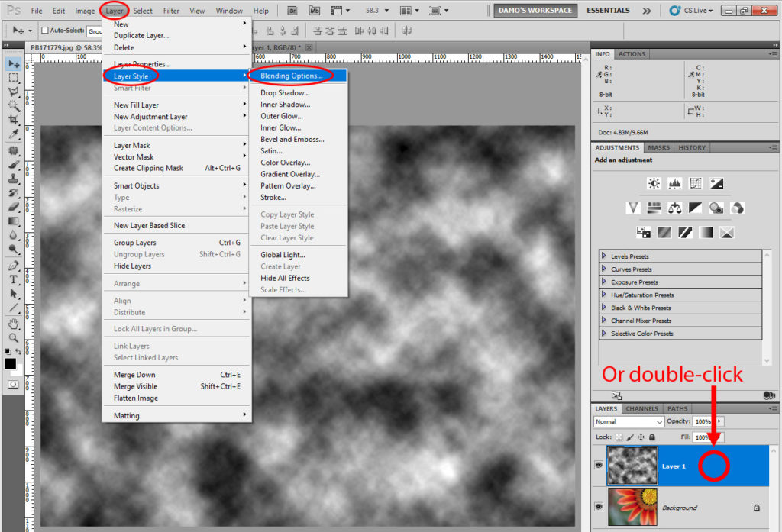Open the Normal blend mode dropdown
Viewport: 782px width, 532px height.
tap(629, 421)
